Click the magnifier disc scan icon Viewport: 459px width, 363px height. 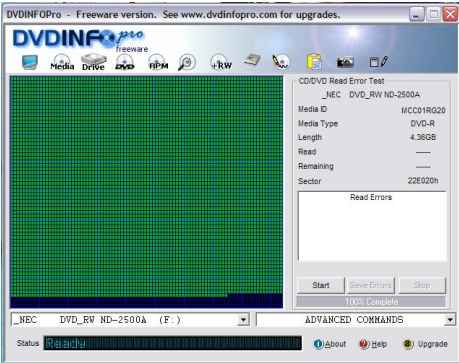pyautogui.click(x=187, y=62)
